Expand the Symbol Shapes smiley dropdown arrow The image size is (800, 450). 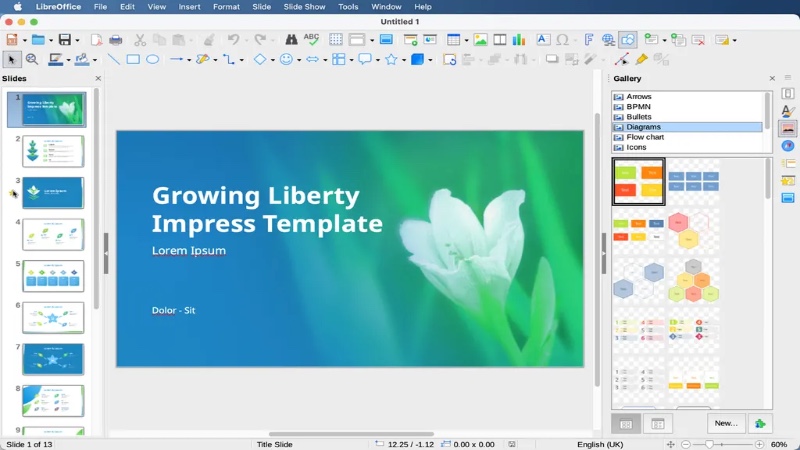(x=299, y=60)
